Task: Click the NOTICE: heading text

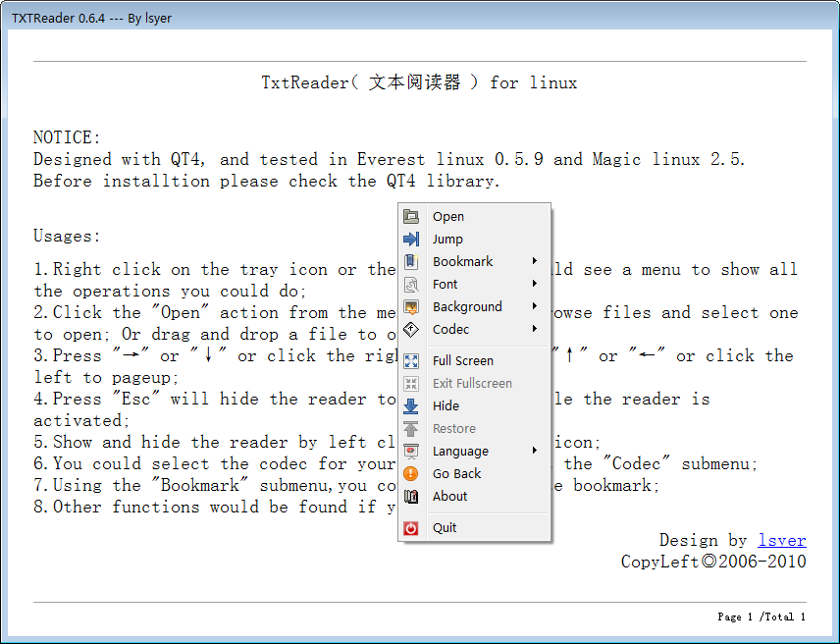Action: [x=67, y=137]
